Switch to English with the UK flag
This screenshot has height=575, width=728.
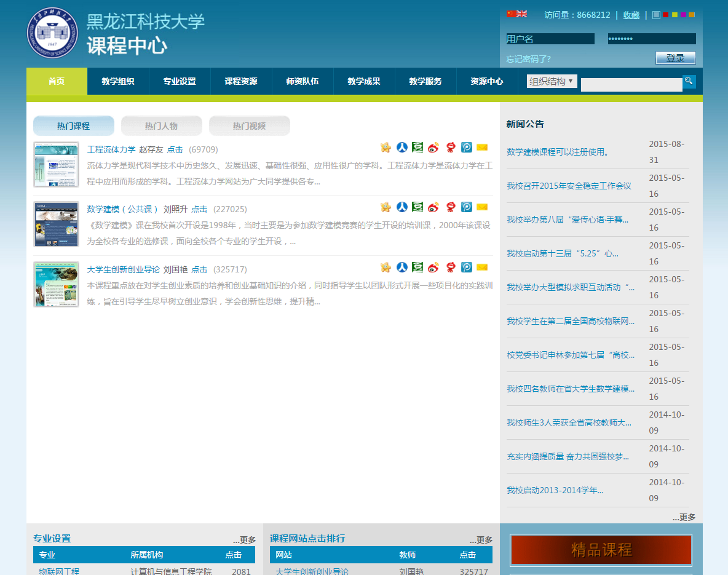click(522, 14)
